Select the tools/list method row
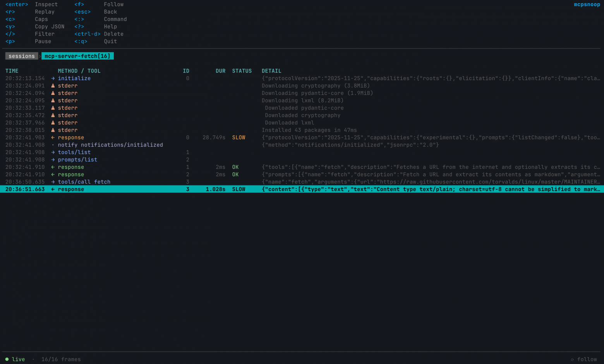604x364 pixels. [x=302, y=152]
